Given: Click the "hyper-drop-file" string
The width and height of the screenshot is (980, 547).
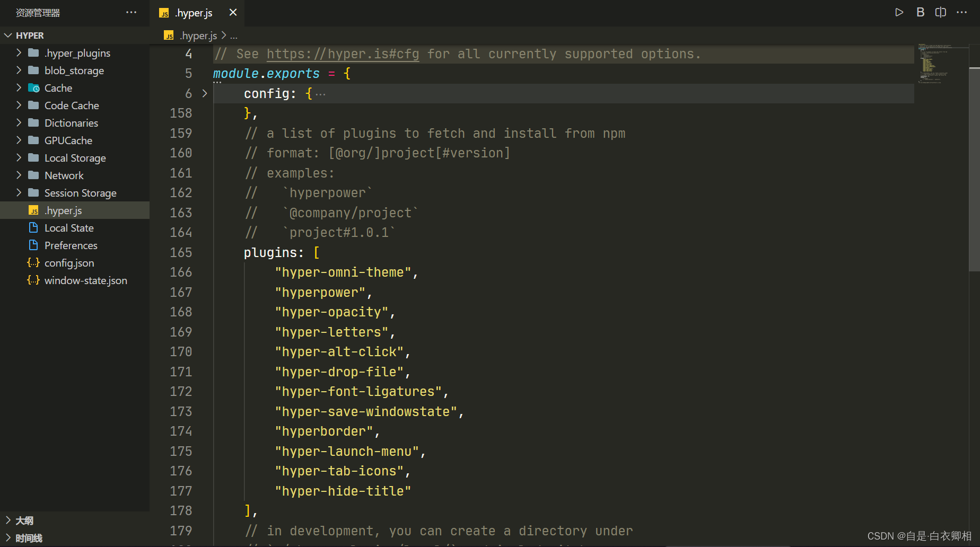Looking at the screenshot, I should (x=339, y=372).
